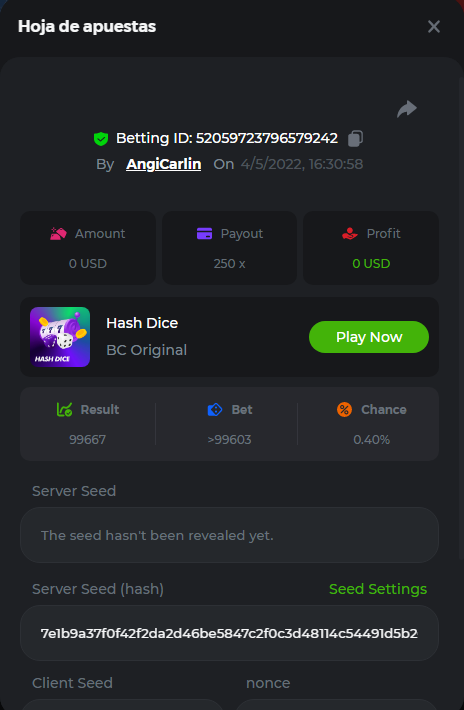Click the unrevealed Server Seed field
Image resolution: width=464 pixels, height=710 pixels.
[x=230, y=535]
